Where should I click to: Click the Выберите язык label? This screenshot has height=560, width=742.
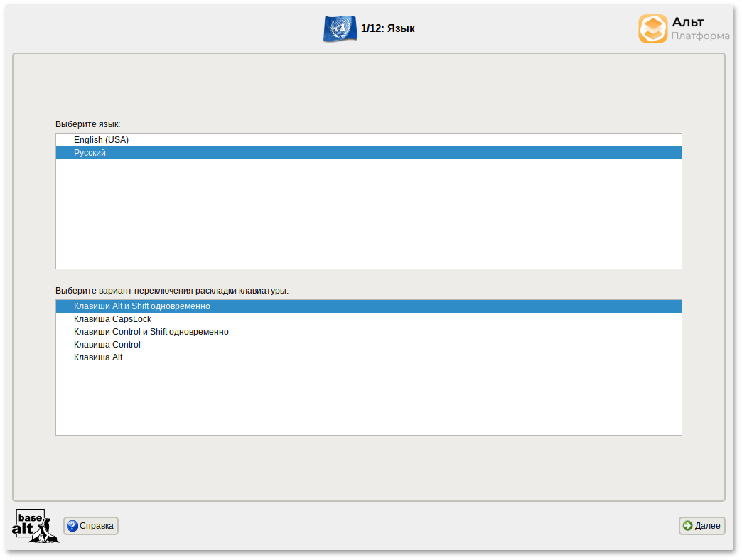87,124
